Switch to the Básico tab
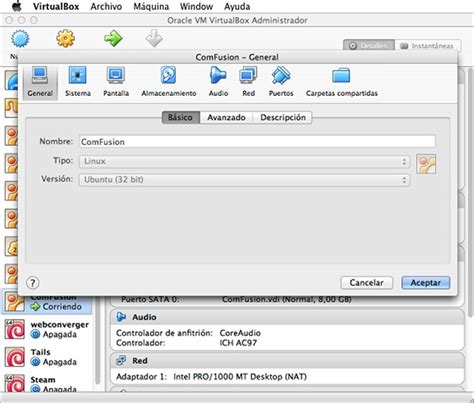The image size is (474, 403). coord(180,117)
